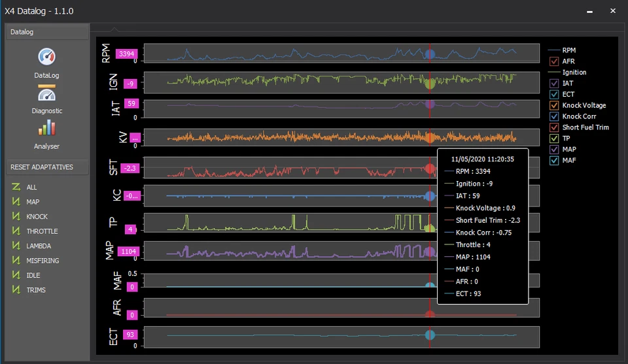Click the KNOCK reset icon
Screen dimensions: 628x364
point(16,216)
